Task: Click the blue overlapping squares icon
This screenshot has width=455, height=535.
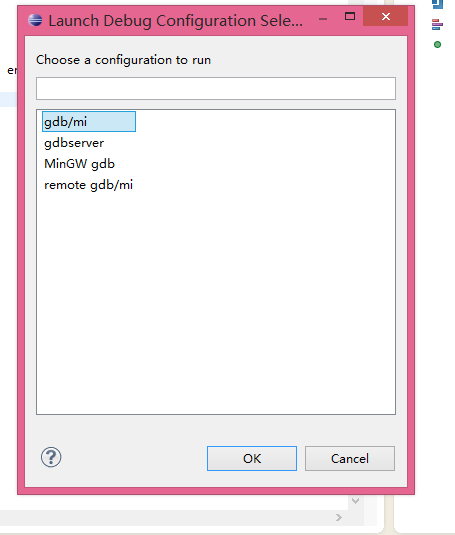Action: (438, 4)
